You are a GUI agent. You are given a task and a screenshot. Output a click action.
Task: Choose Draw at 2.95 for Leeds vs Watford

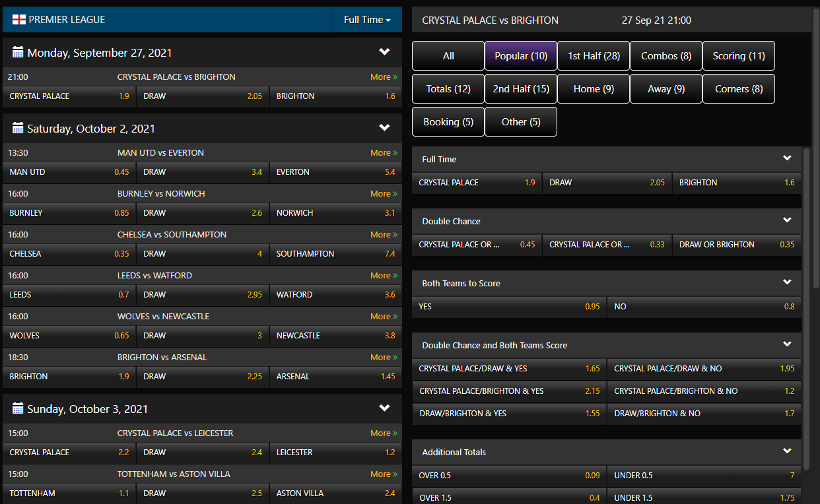click(203, 295)
